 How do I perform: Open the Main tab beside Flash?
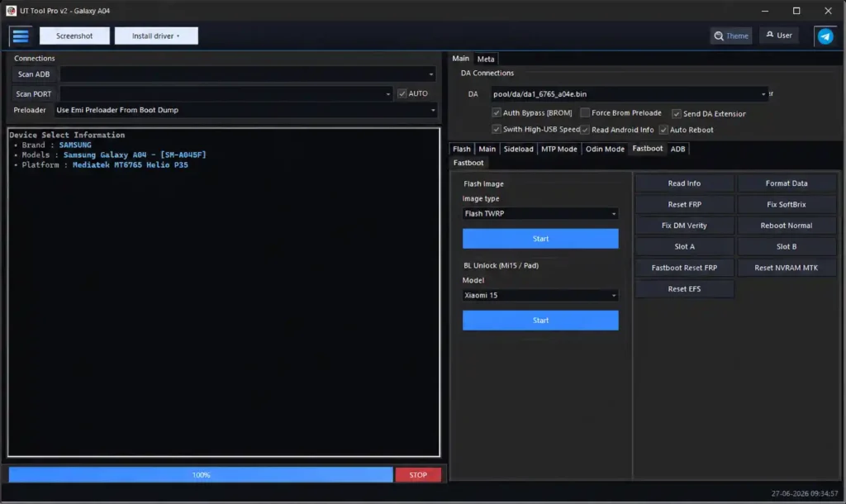tap(487, 149)
